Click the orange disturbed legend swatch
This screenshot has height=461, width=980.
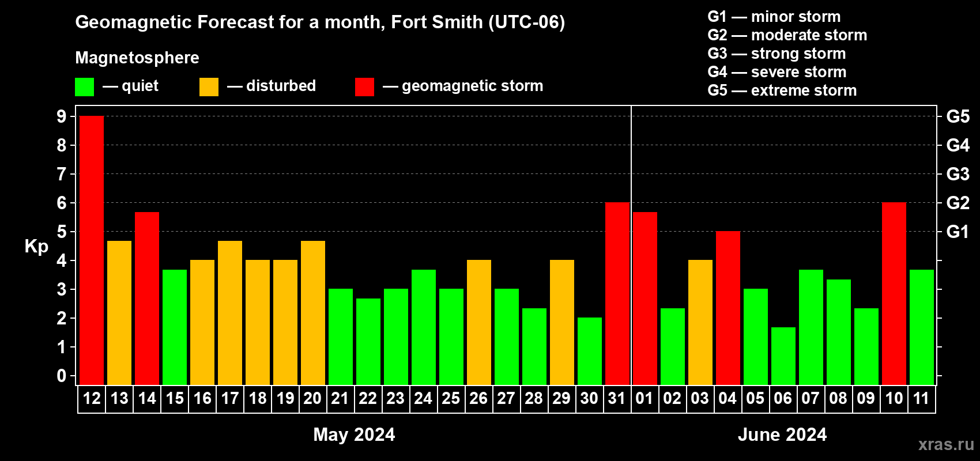tap(209, 87)
